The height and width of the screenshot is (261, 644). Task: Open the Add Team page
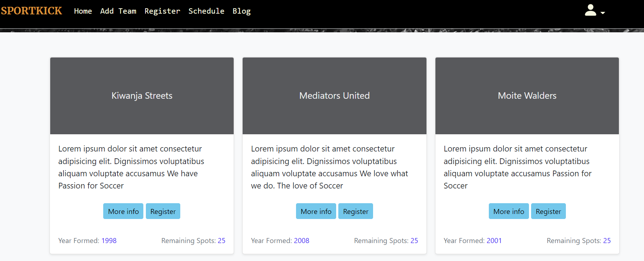pyautogui.click(x=118, y=11)
